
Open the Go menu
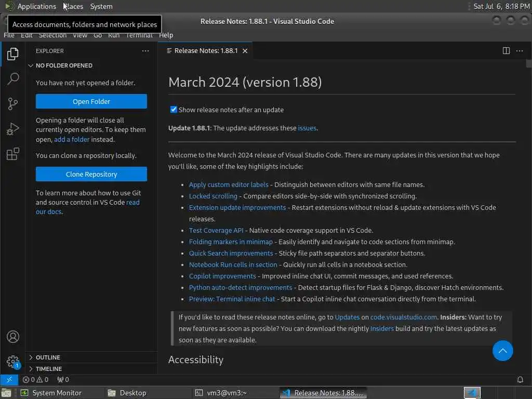click(98, 35)
